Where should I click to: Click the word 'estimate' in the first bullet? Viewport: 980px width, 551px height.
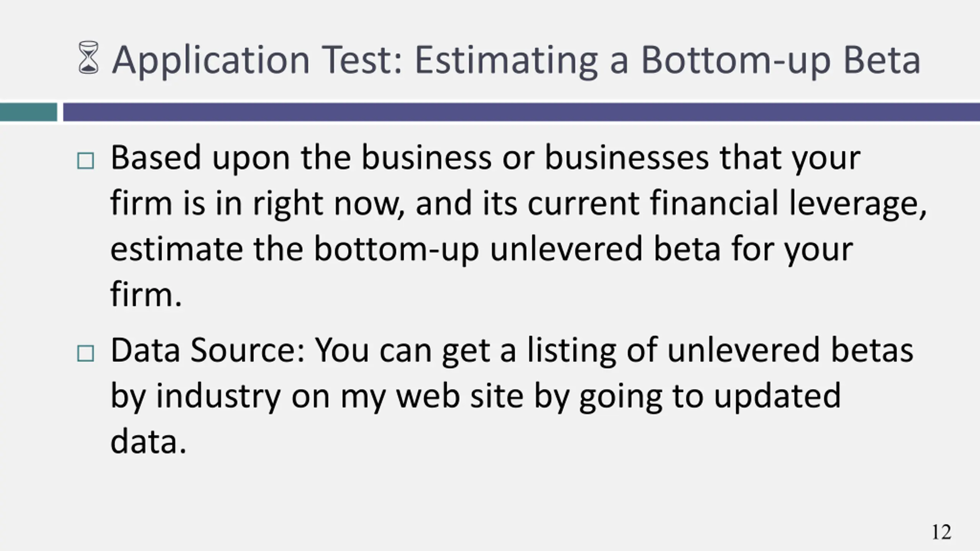pyautogui.click(x=177, y=249)
